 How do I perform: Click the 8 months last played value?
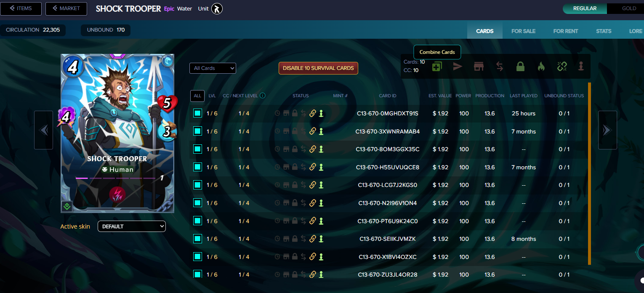524,239
